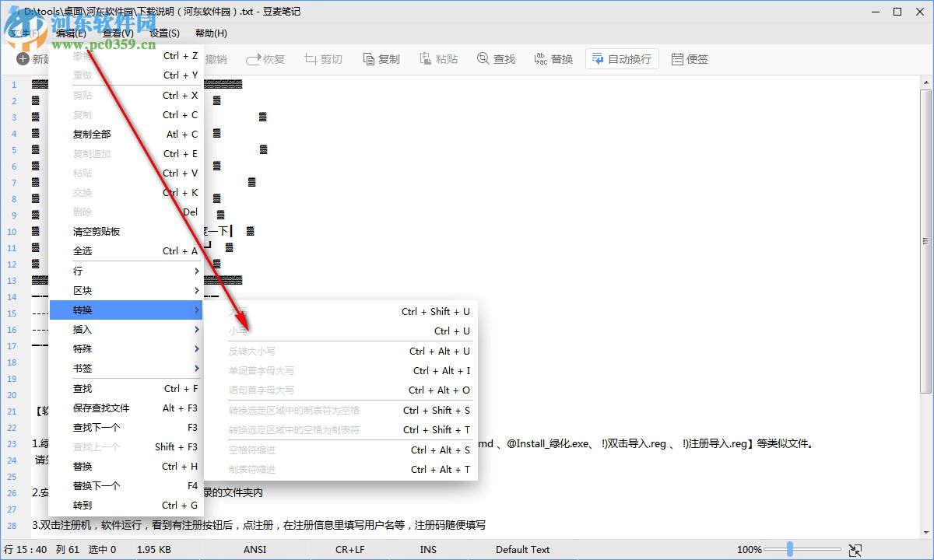Viewport: 934px width, 560px height.
Task: Open 替换 (Replace) from the toolbar
Action: (553, 58)
